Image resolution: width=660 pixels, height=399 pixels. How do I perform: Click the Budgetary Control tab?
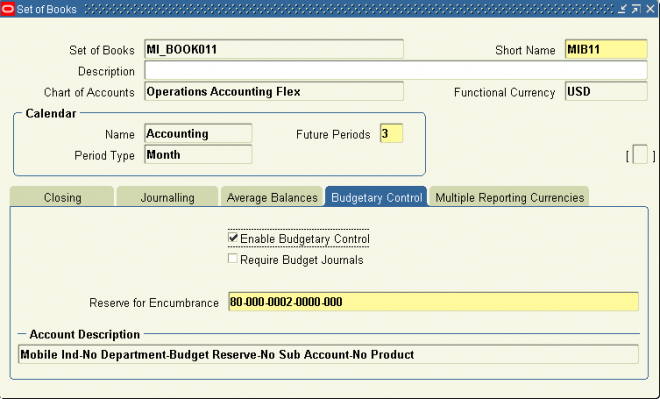coord(376,197)
